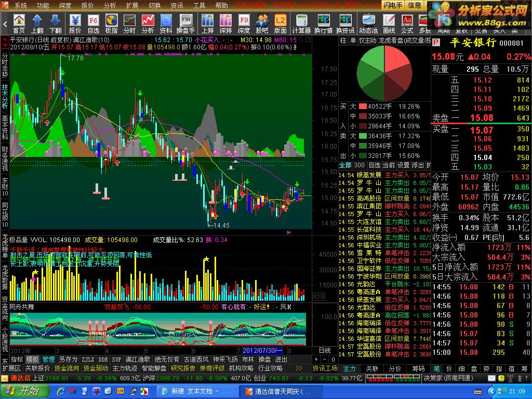Screen dimensions: 532x399
Task: Open the 操盘手 F10 icon
Action: (x=185, y=24)
